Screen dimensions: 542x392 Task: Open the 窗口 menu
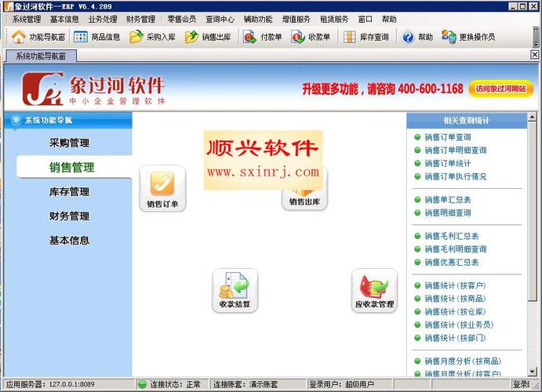tap(365, 20)
